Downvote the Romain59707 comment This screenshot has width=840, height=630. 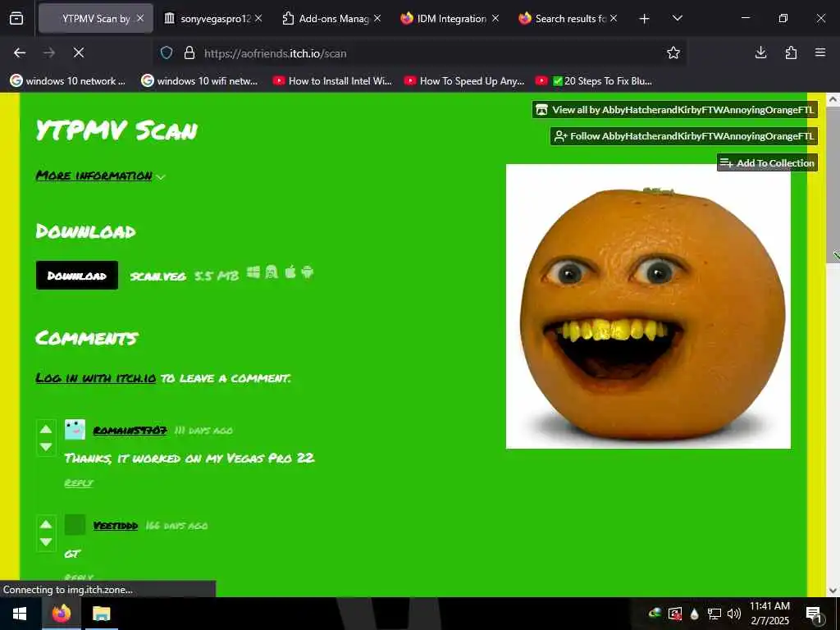46,447
